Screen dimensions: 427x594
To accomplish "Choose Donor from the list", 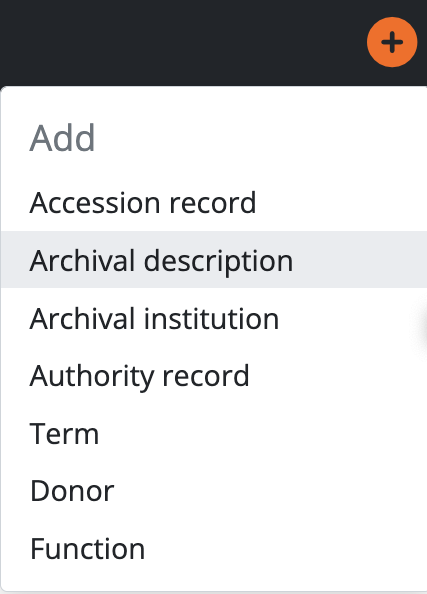I will tap(214, 491).
